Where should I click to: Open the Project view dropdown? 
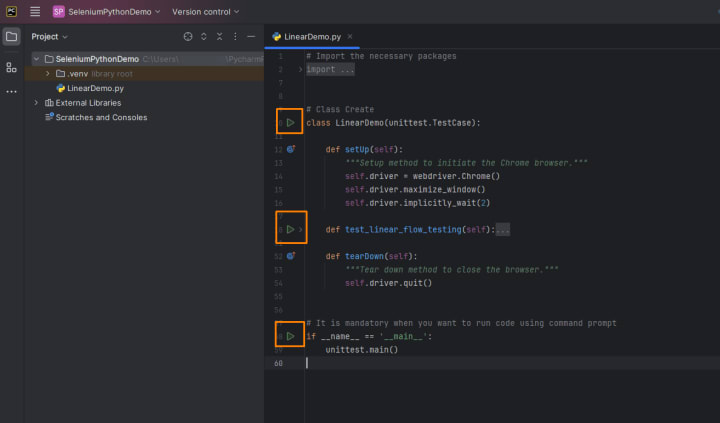[x=49, y=37]
